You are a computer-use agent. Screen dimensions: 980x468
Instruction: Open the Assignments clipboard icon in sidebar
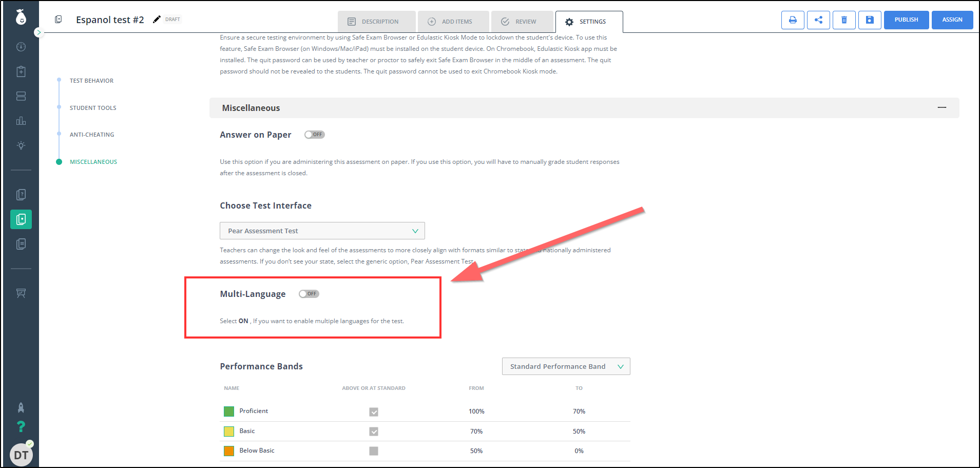pos(21,71)
